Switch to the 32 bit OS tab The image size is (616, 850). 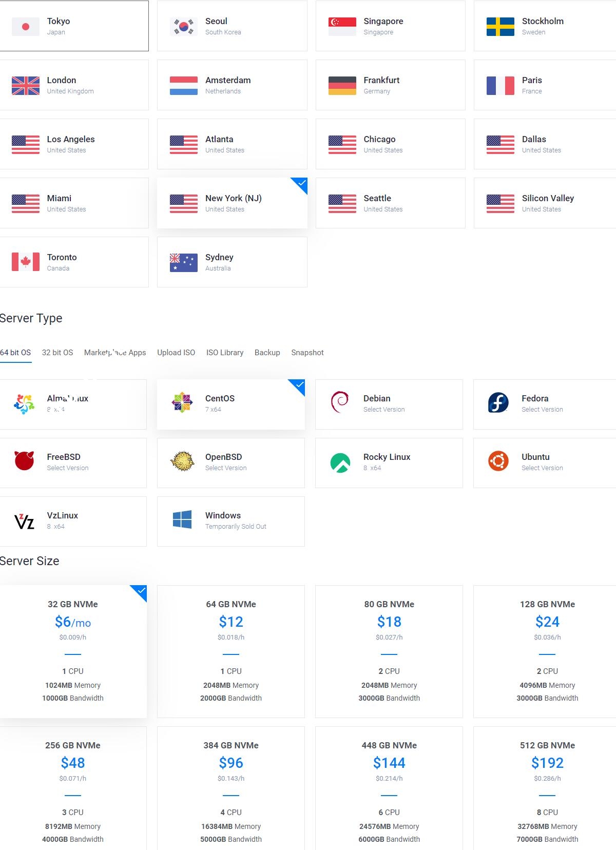click(57, 353)
